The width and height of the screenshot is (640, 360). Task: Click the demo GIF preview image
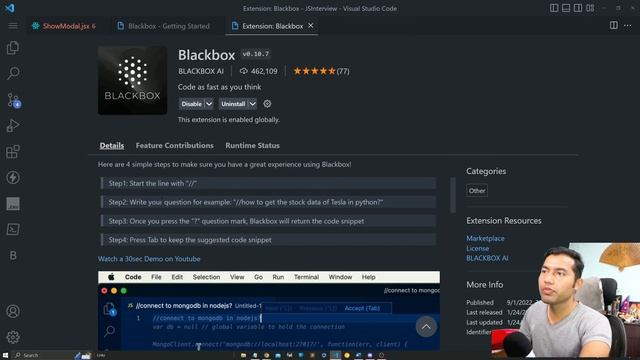269,311
